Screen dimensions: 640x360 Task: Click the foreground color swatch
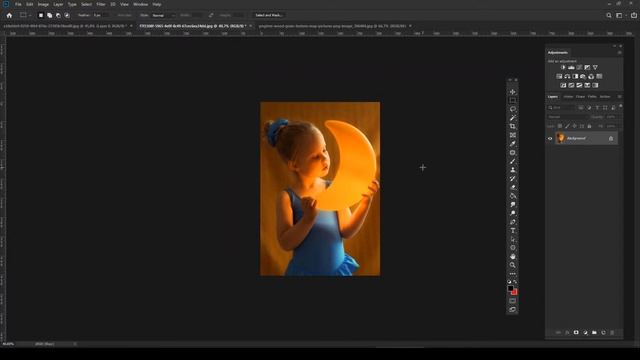(511, 289)
